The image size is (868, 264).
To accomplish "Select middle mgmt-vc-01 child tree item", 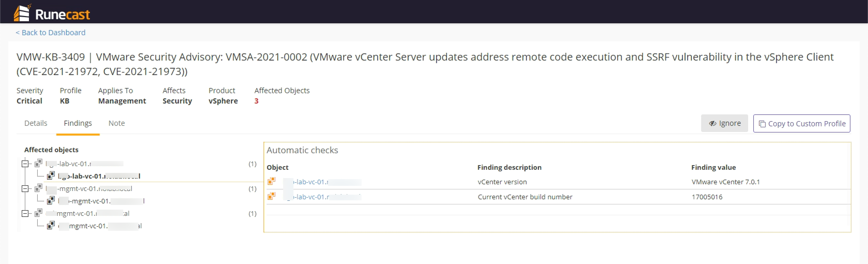I will coord(101,201).
